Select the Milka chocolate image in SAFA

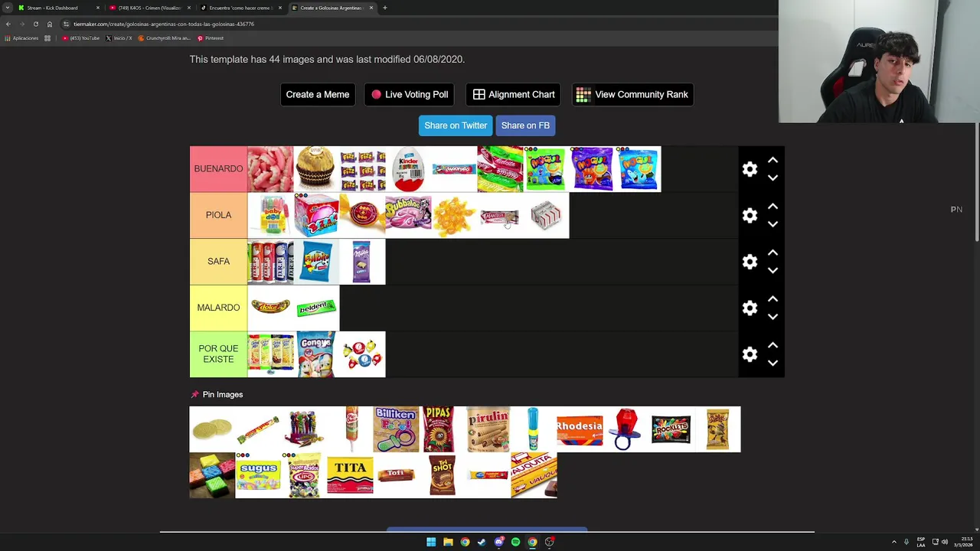(362, 262)
